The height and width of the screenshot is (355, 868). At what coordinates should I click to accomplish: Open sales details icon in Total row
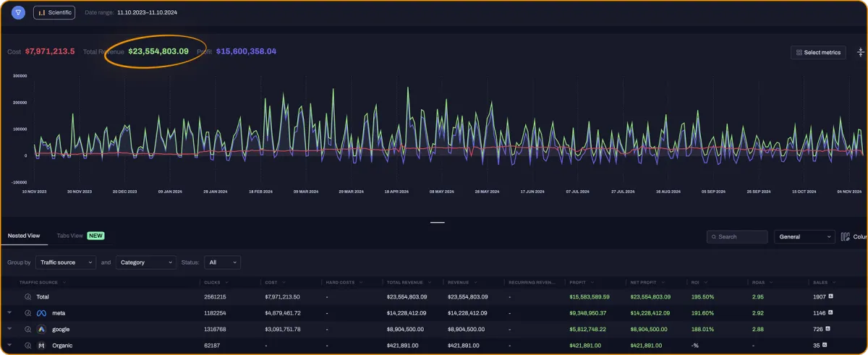831,296
